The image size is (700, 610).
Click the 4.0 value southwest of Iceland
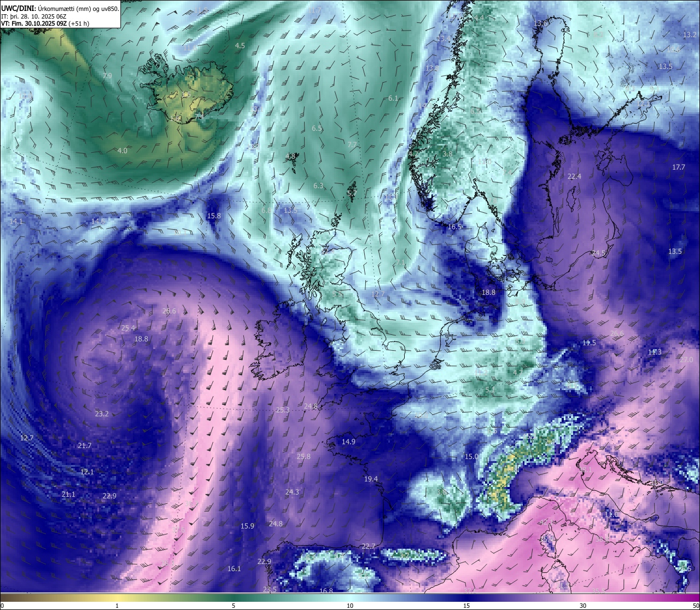[x=122, y=150]
